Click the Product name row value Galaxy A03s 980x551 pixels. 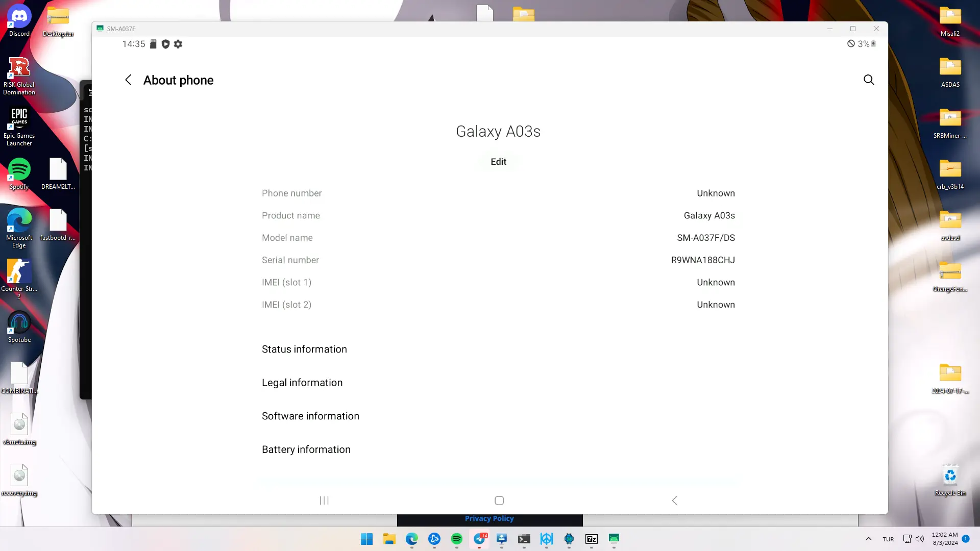(709, 216)
